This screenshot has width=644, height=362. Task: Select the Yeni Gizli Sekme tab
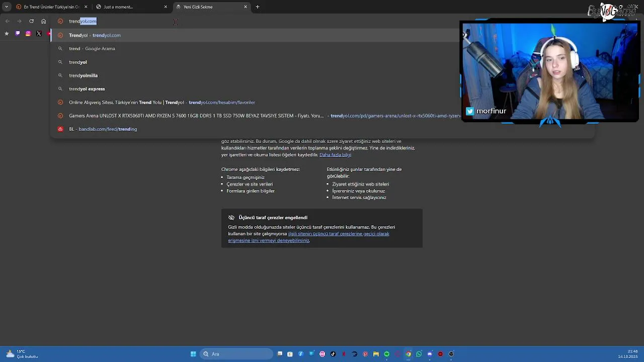coord(212,7)
